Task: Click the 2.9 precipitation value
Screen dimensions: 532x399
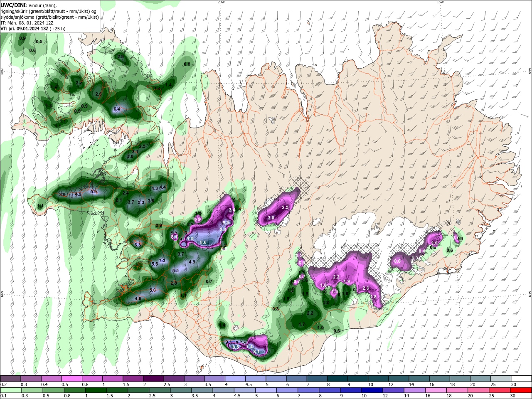Action: point(121,57)
